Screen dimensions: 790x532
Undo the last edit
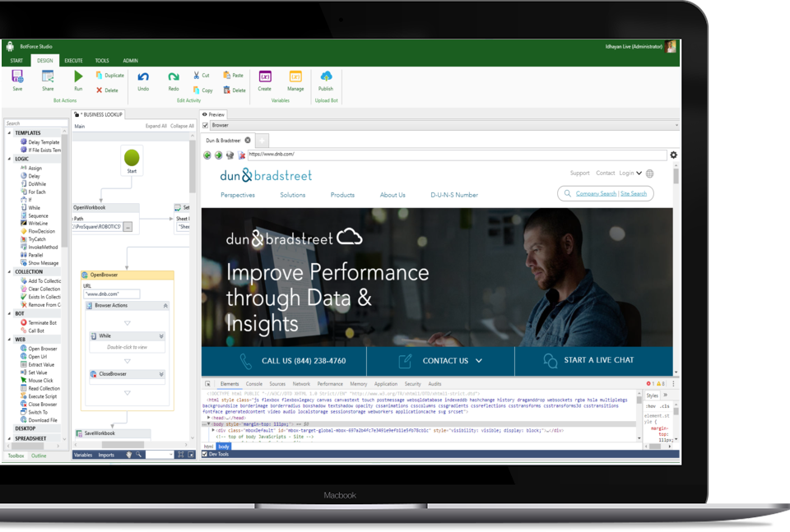[x=143, y=76]
